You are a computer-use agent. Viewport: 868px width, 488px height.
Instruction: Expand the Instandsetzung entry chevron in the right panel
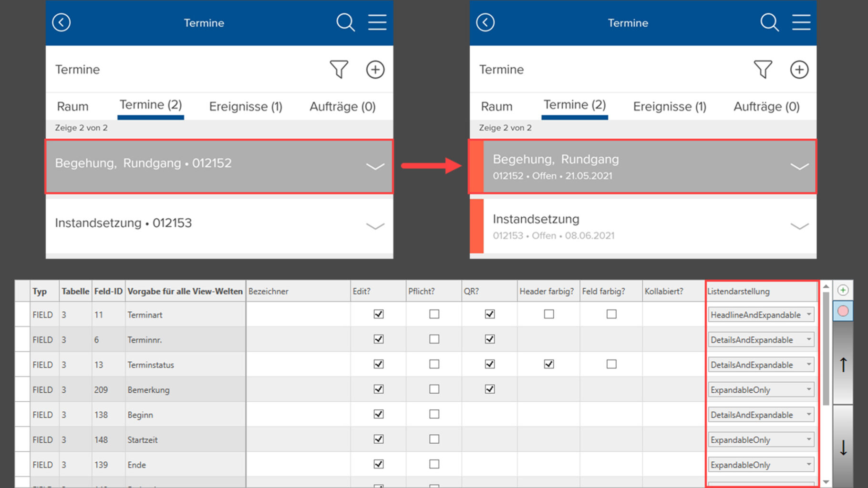coord(799,226)
